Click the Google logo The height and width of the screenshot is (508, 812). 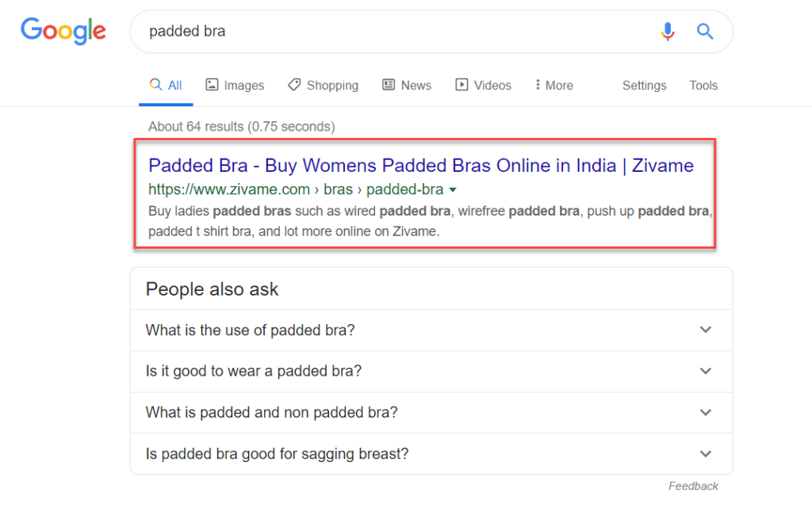pyautogui.click(x=63, y=31)
